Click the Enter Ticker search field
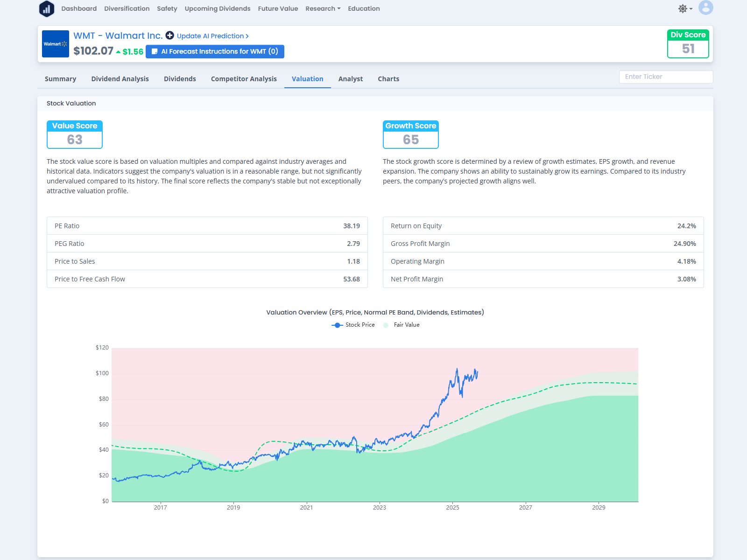Viewport: 747px width, 560px height. [666, 77]
